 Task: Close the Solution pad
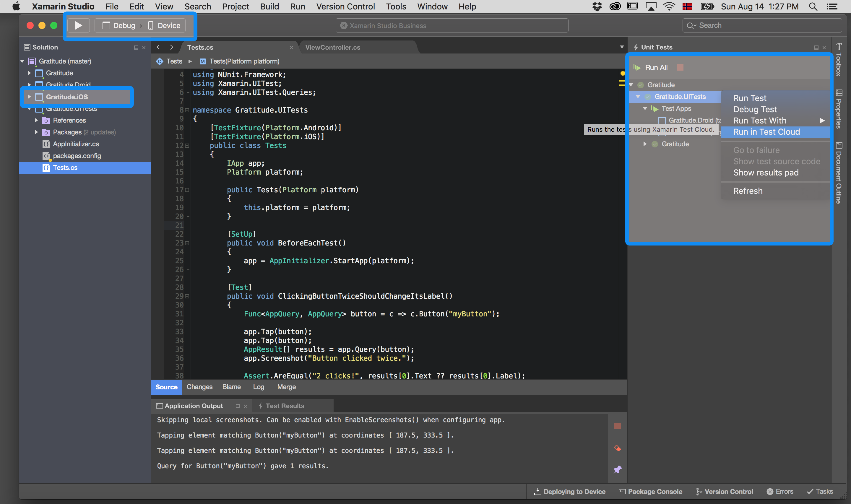click(x=144, y=48)
